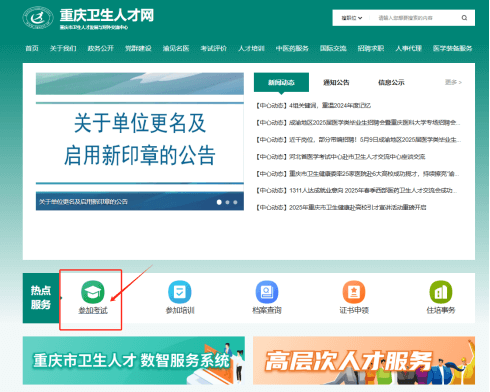Open the 人才培训 navigation item
The height and width of the screenshot is (392, 490).
[251, 48]
